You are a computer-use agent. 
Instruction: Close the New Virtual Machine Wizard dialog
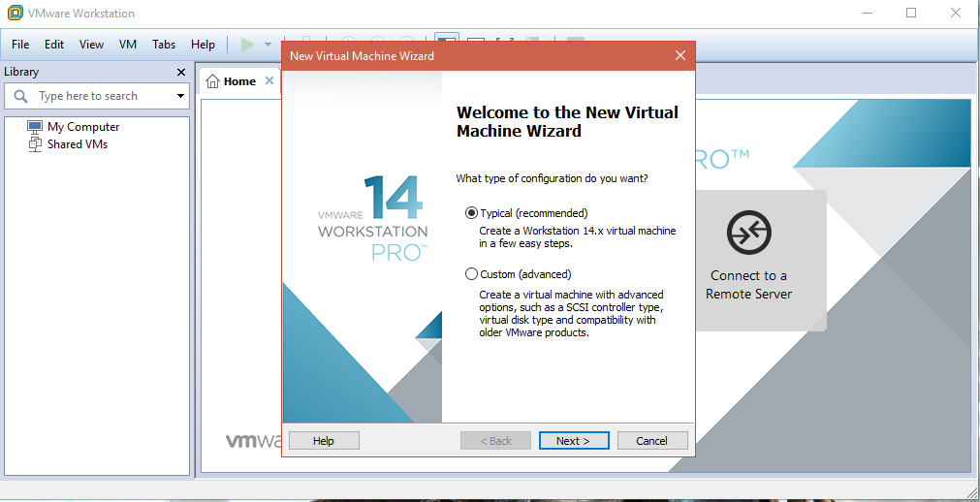tap(680, 55)
